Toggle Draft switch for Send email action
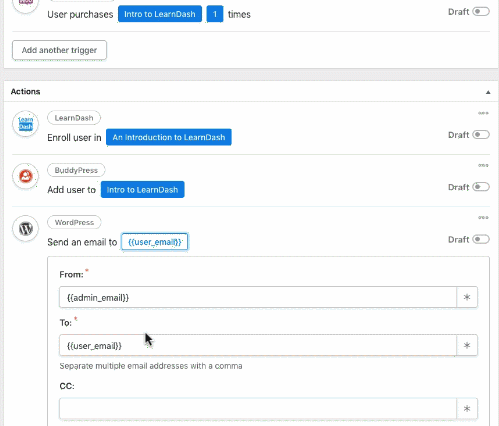Image resolution: width=499 pixels, height=426 pixels. (x=481, y=239)
